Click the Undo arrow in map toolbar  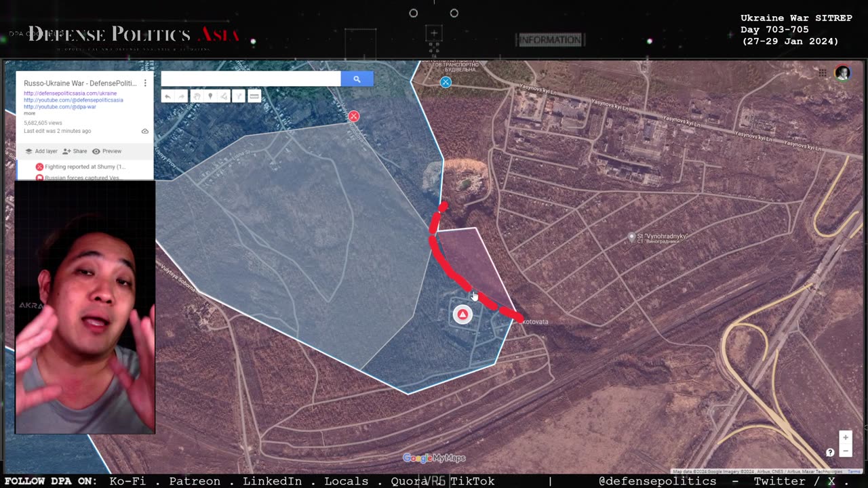pos(167,96)
